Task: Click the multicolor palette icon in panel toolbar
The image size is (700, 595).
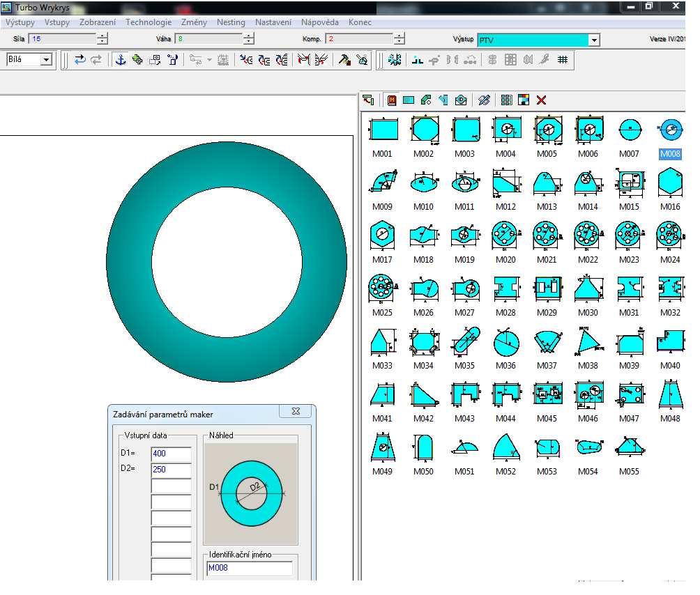Action: [x=524, y=100]
